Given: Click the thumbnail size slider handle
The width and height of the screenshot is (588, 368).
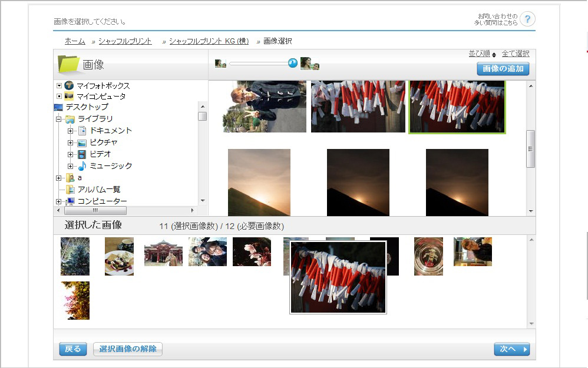Looking at the screenshot, I should 293,63.
